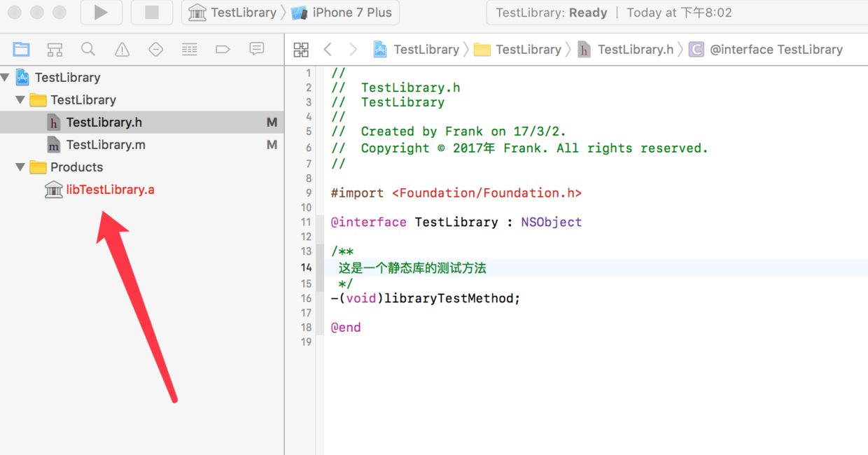
Task: Open the Find navigator magnifier icon
Action: point(88,49)
